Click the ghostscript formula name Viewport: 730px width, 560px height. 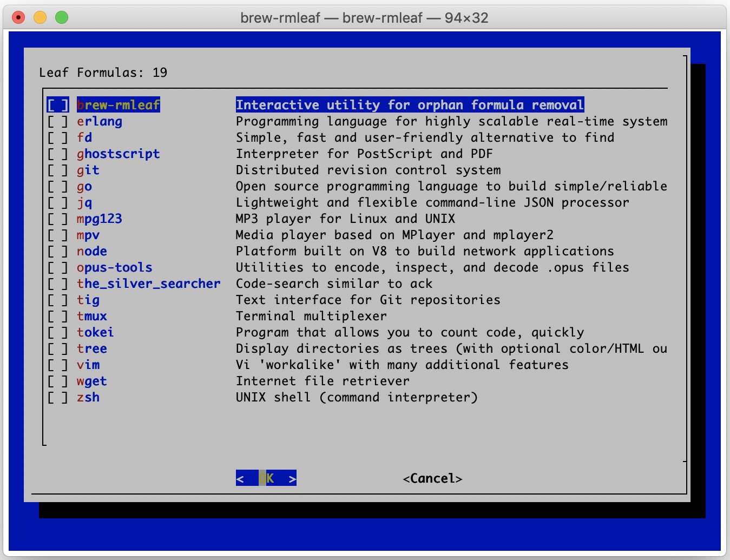pos(119,154)
